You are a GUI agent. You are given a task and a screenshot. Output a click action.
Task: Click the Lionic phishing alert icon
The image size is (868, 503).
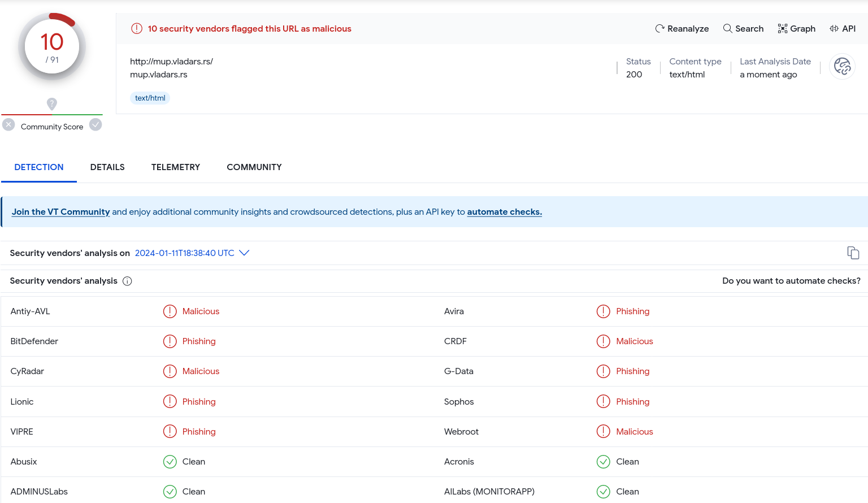(170, 401)
